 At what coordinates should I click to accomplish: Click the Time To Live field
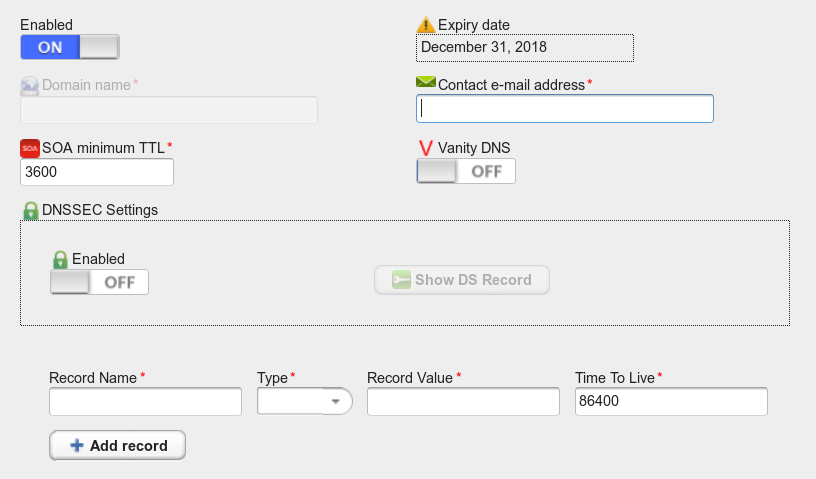point(671,401)
